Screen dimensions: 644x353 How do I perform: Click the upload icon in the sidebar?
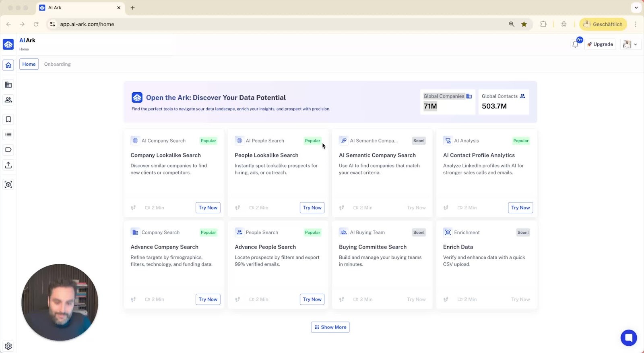tap(8, 165)
